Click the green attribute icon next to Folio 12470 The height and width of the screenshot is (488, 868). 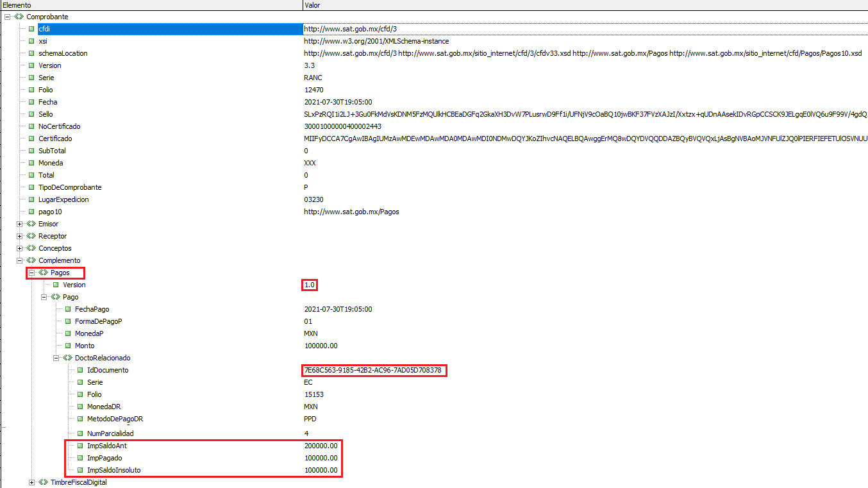tap(31, 90)
